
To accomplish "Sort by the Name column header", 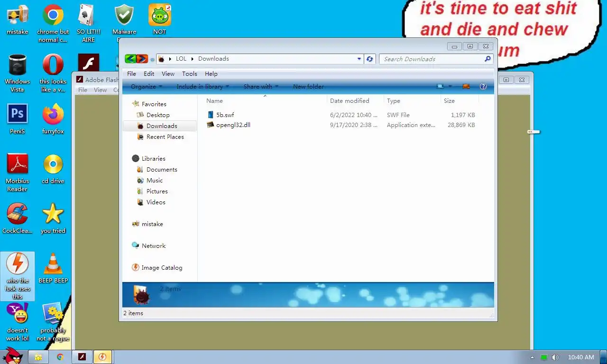I will [x=265, y=100].
